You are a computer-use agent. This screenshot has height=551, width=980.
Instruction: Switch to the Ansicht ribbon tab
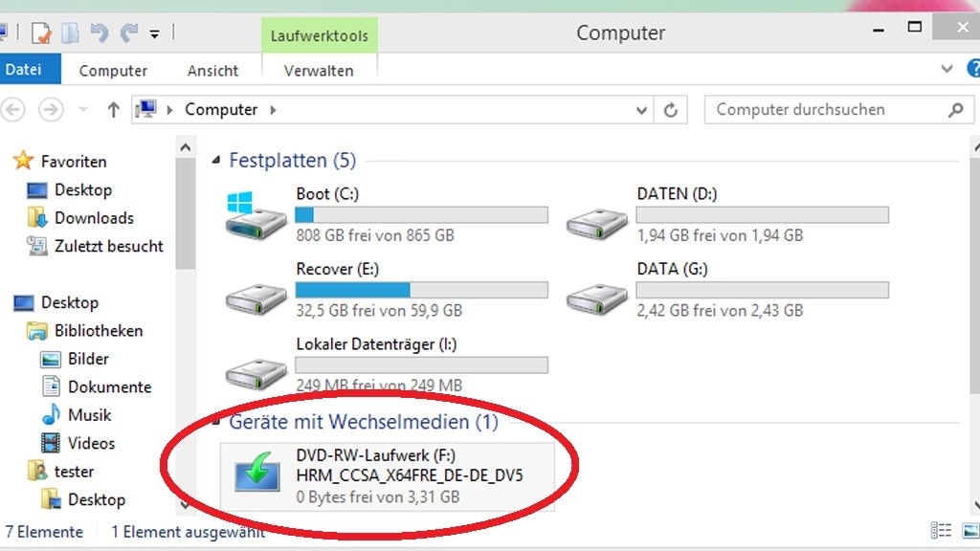point(212,71)
